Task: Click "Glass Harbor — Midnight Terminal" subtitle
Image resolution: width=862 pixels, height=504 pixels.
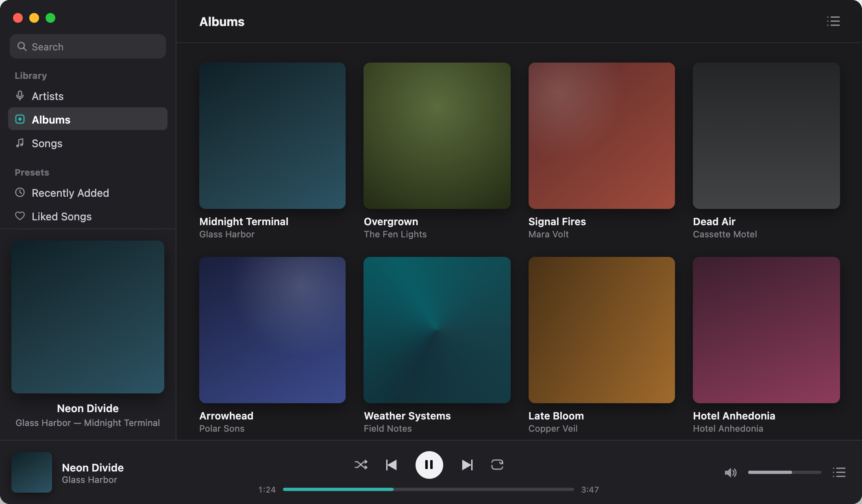Action: [88, 423]
